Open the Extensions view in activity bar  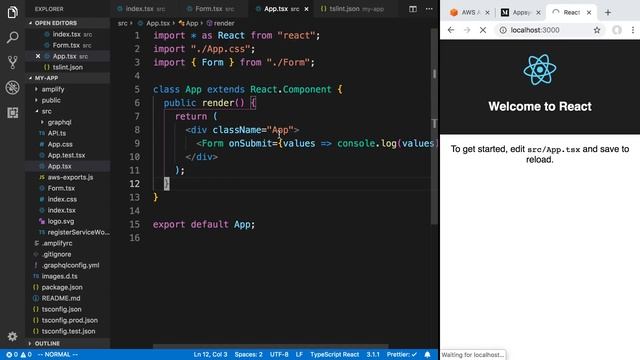[x=12, y=112]
